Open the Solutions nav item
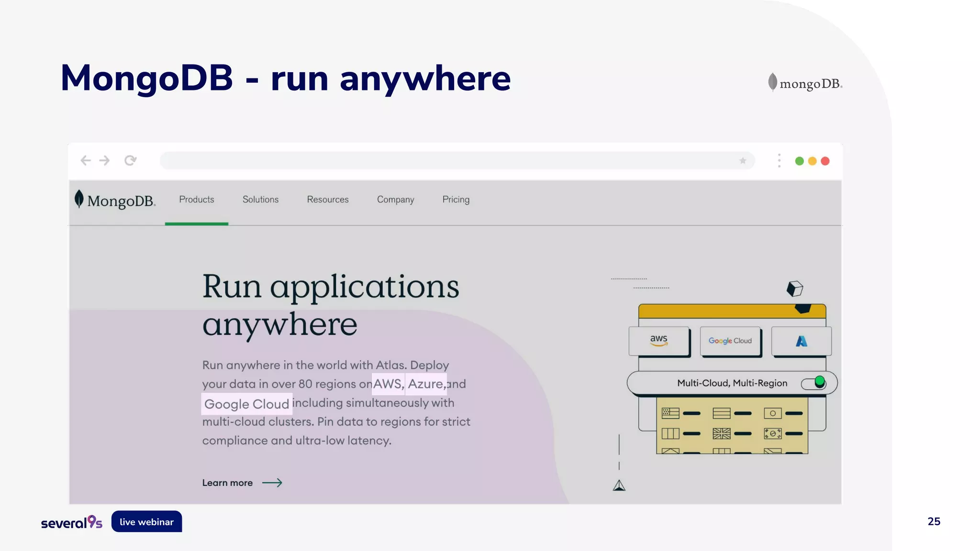Viewport: 980px width, 551px height. 260,199
